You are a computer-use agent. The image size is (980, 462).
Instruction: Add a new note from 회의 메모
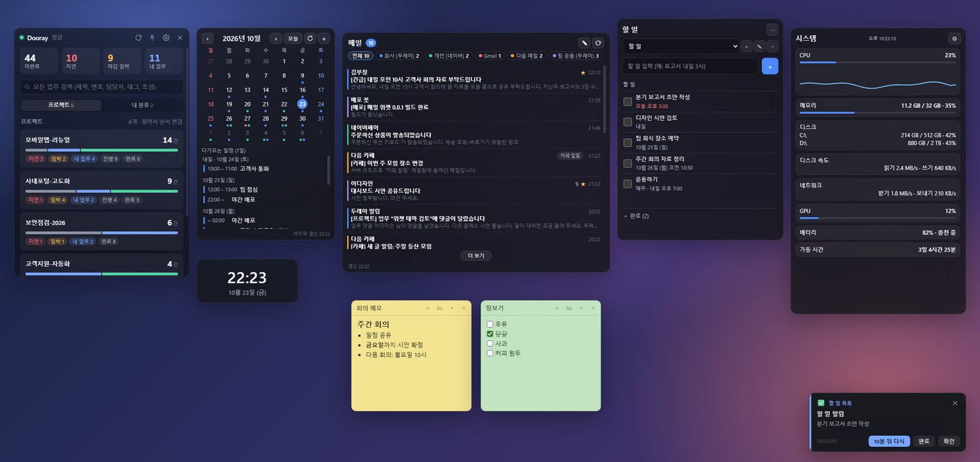[x=428, y=308]
